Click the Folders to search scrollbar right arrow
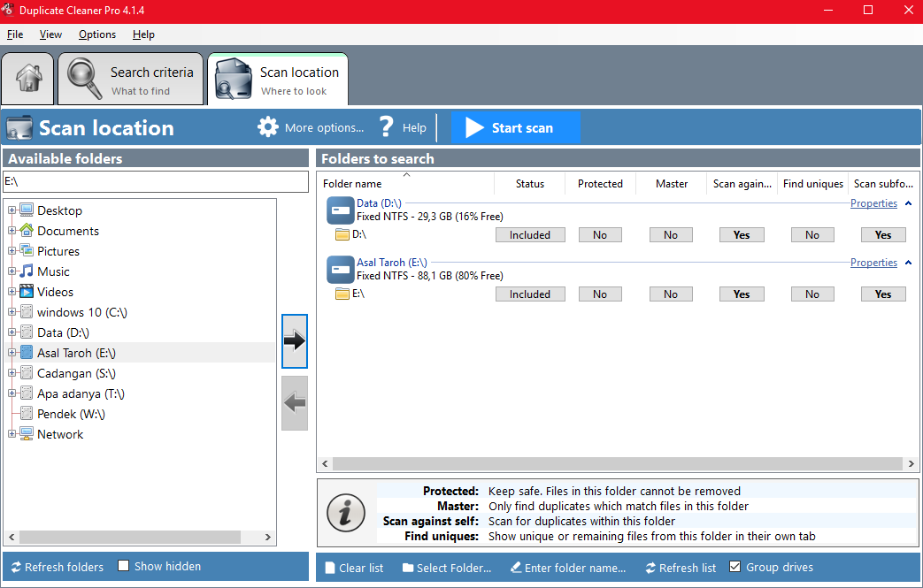923x588 pixels. tap(911, 463)
